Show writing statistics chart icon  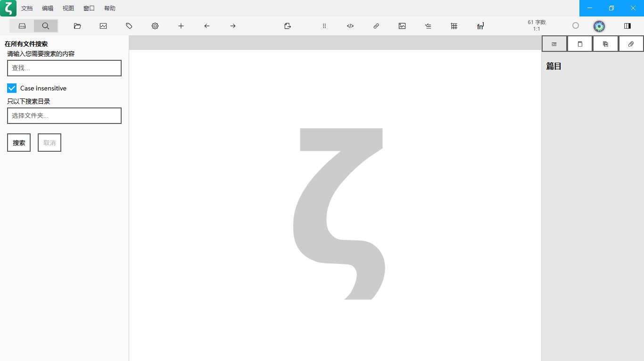[103, 26]
